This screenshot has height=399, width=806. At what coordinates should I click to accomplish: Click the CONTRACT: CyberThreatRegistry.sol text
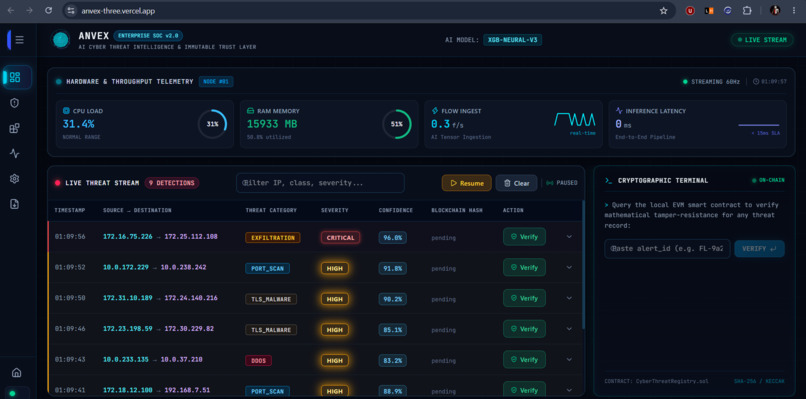657,381
